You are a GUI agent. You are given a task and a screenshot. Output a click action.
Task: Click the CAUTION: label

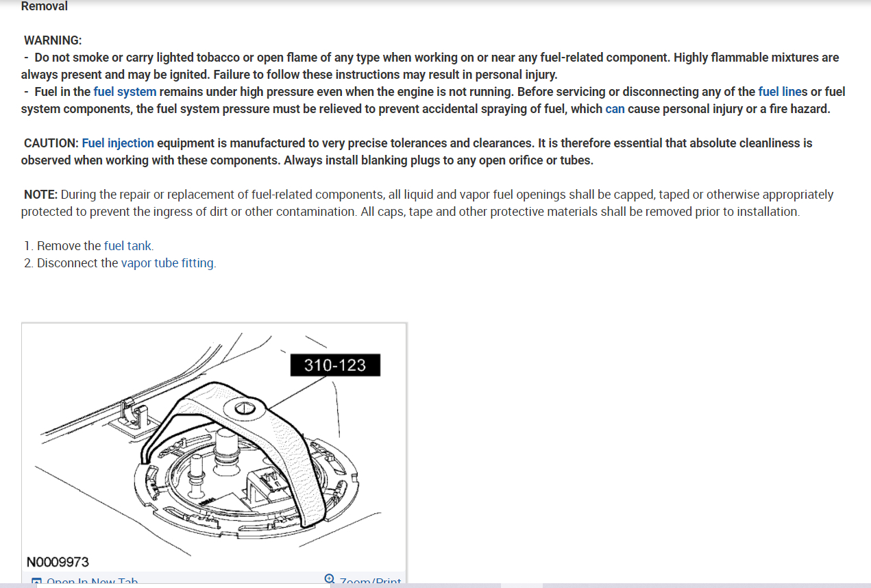tap(51, 143)
